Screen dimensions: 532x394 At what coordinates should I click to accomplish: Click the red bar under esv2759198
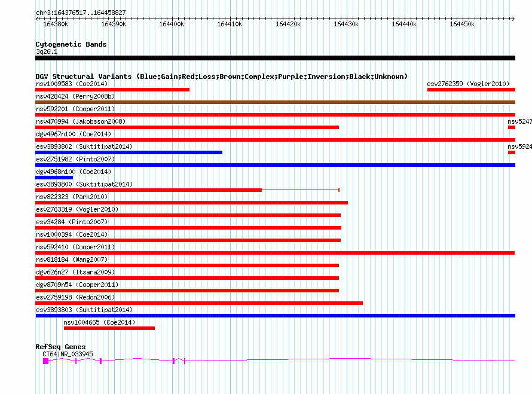[x=199, y=303]
